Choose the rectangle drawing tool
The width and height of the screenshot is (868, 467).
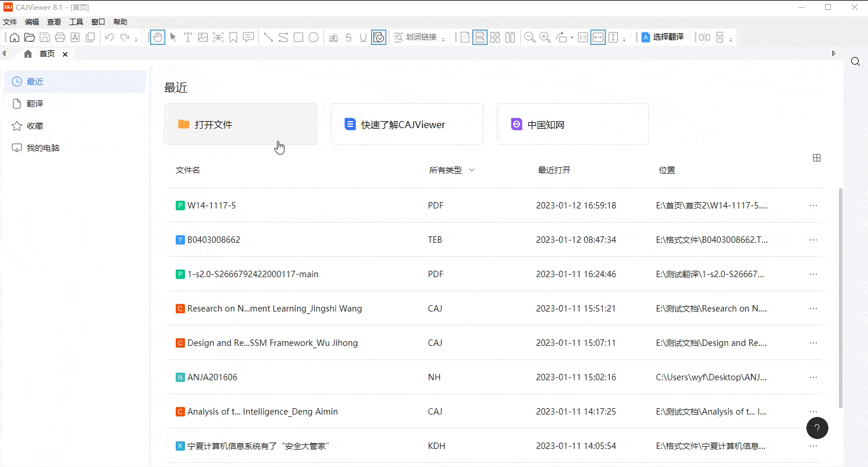point(298,37)
